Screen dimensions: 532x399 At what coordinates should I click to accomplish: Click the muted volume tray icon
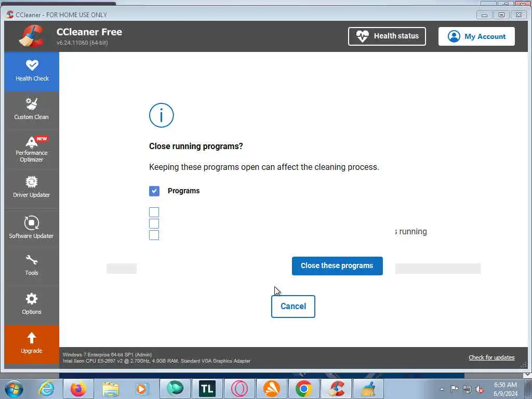click(x=480, y=390)
